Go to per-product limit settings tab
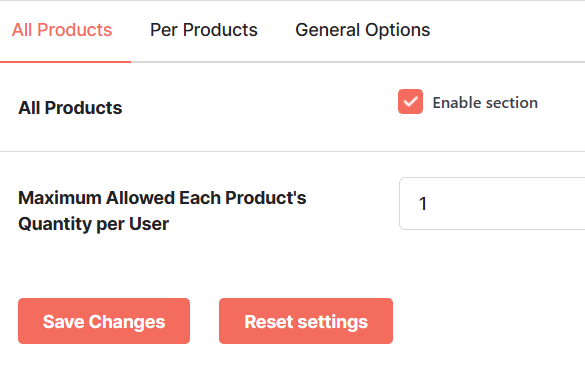585x366 pixels. click(204, 30)
